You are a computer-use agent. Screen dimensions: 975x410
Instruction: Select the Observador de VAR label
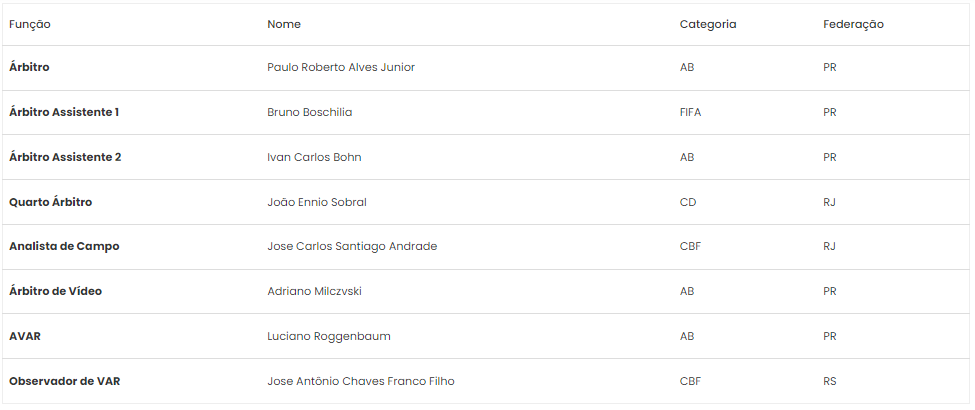point(65,381)
